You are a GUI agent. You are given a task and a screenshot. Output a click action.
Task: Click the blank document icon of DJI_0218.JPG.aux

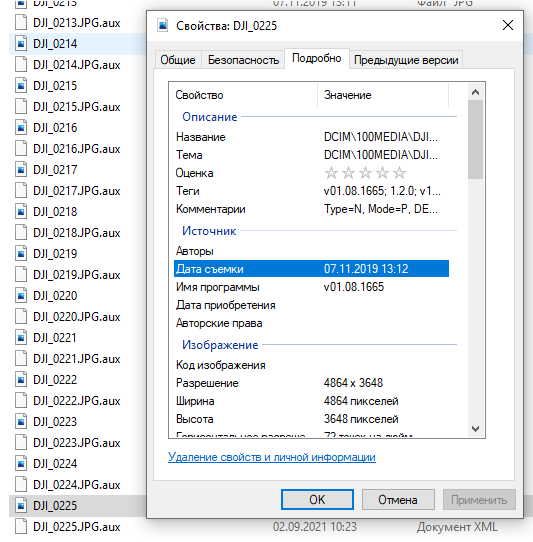click(x=21, y=233)
